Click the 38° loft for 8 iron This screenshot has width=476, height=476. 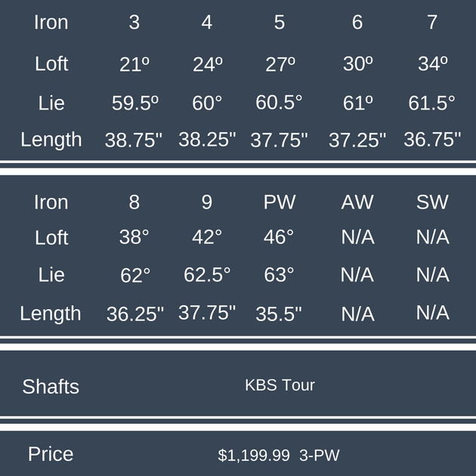click(x=134, y=237)
